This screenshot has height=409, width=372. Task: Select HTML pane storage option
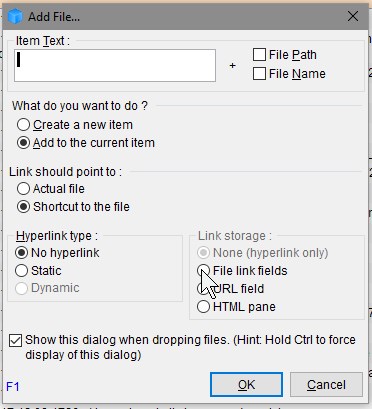pos(203,307)
